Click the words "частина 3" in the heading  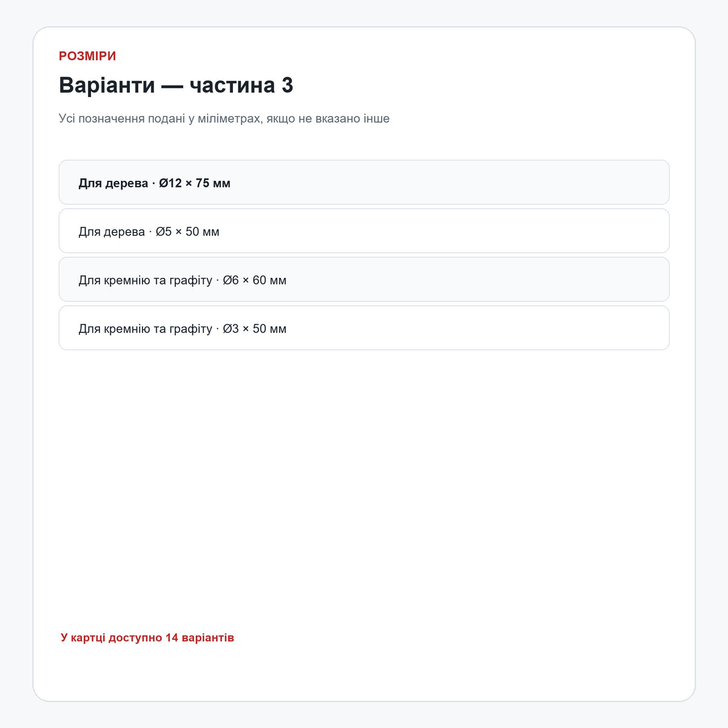coord(241,85)
